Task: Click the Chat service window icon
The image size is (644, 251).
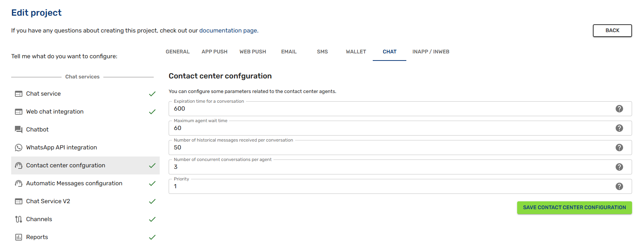Action: point(19,94)
